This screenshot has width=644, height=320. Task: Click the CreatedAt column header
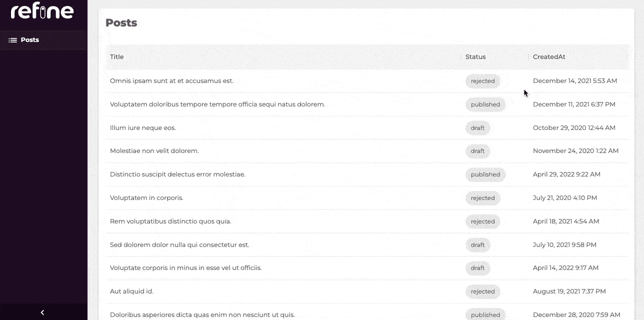click(x=549, y=57)
